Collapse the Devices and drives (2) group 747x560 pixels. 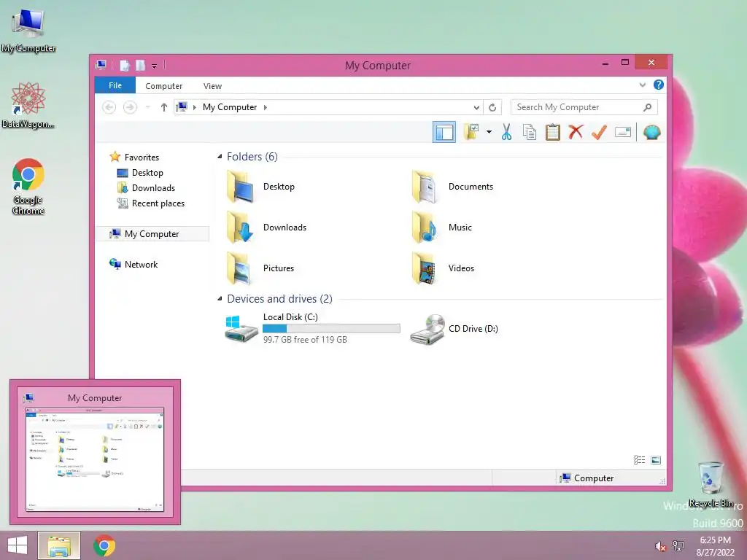tap(220, 298)
